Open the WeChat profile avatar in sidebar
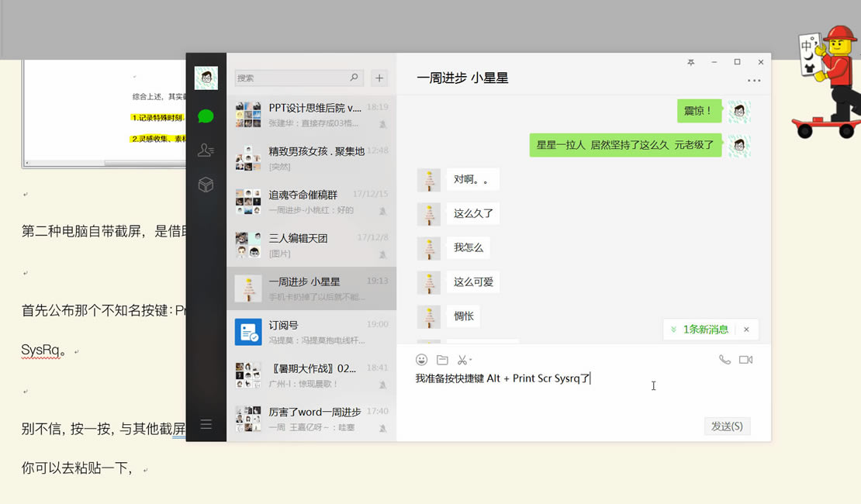Screen dimensions: 861x504 206,78
